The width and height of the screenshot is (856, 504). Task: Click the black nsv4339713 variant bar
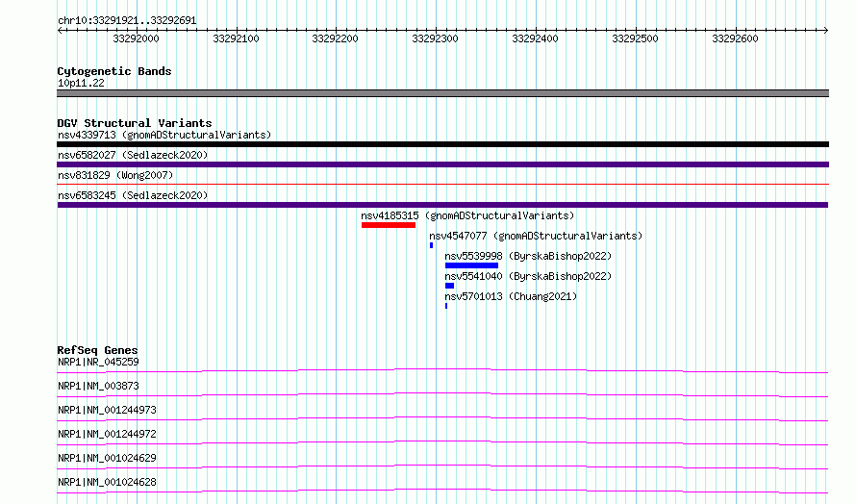(442, 144)
